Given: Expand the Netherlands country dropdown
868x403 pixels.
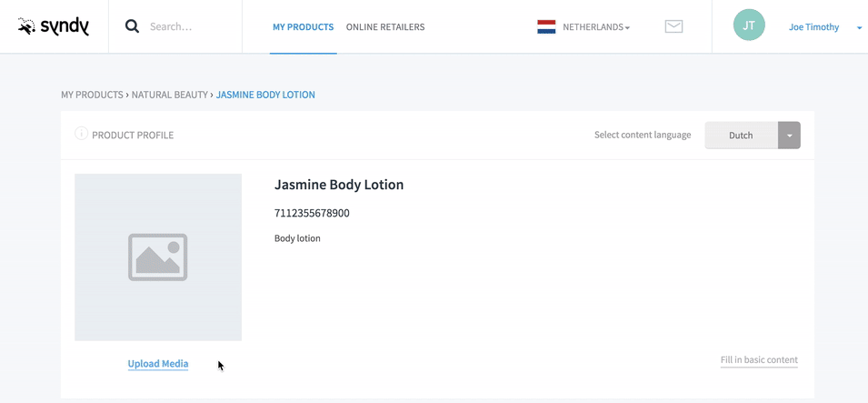Looking at the screenshot, I should coord(596,26).
